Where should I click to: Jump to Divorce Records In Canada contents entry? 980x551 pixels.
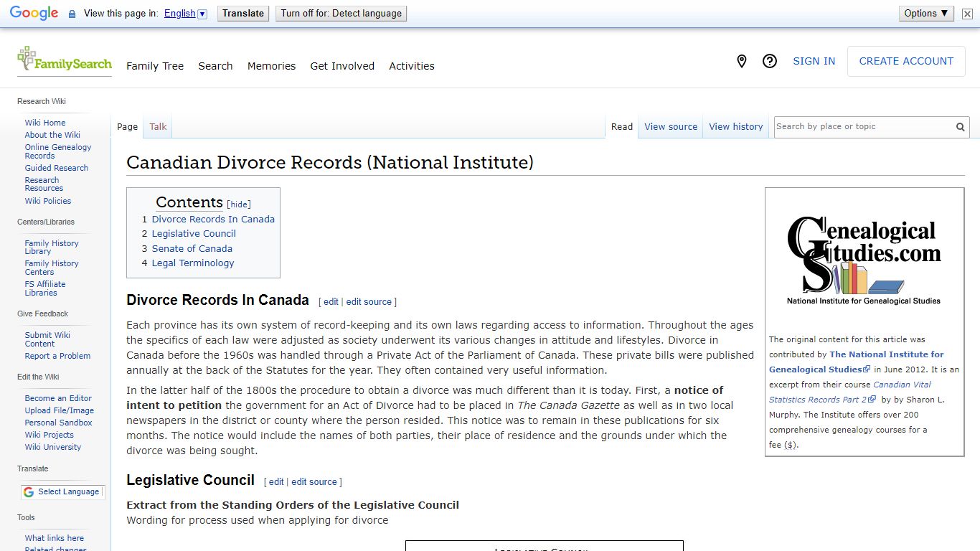pyautogui.click(x=213, y=220)
